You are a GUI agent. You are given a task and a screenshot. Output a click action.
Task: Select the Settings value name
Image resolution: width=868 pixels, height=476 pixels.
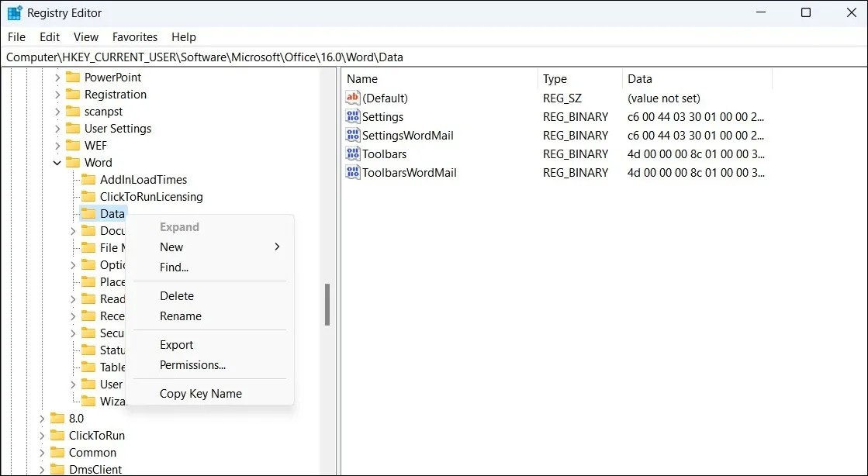tap(382, 117)
